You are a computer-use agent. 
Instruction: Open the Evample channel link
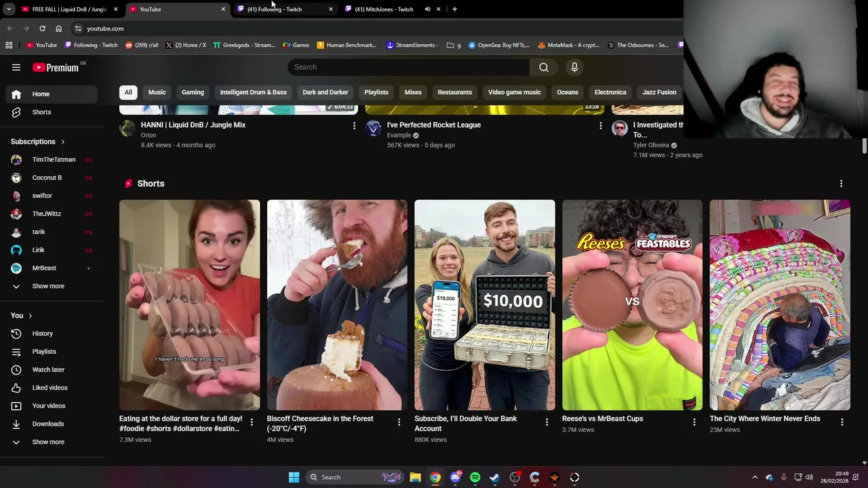[399, 136]
